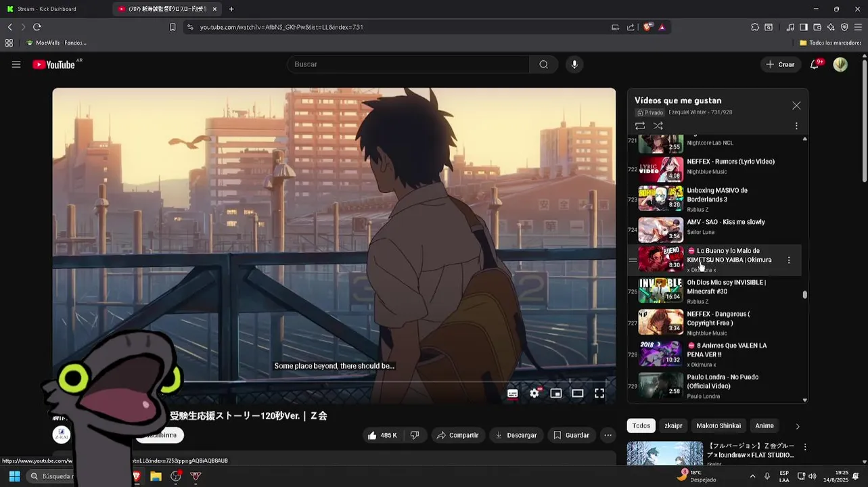This screenshot has width=868, height=487.
Task: Go back in browser history
Action: 10,27
